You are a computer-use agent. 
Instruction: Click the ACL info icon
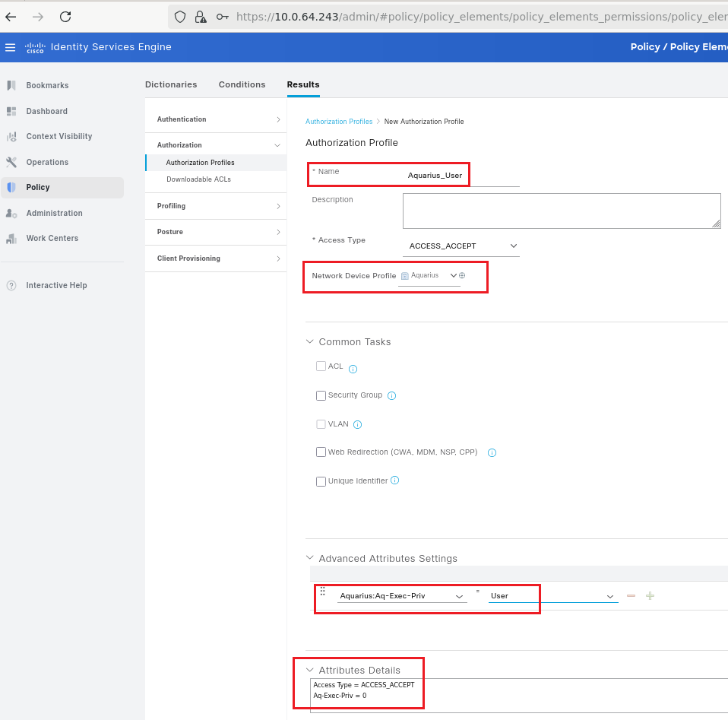pyautogui.click(x=353, y=370)
